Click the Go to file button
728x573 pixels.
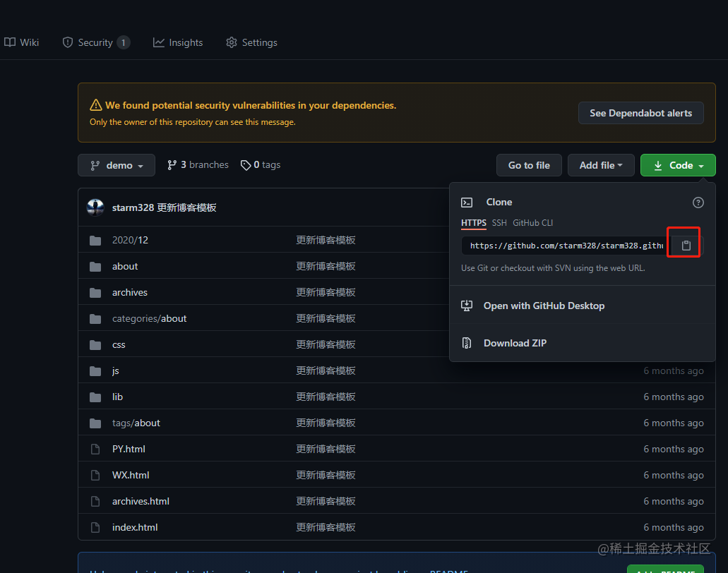(x=529, y=165)
